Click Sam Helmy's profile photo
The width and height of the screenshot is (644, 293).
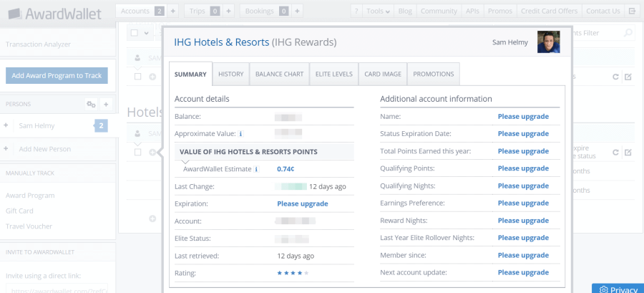549,42
